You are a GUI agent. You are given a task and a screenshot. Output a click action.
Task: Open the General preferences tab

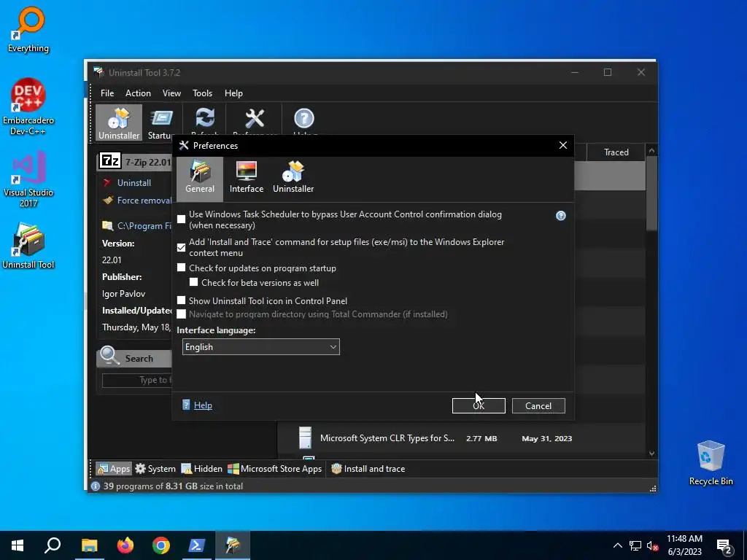200,178
